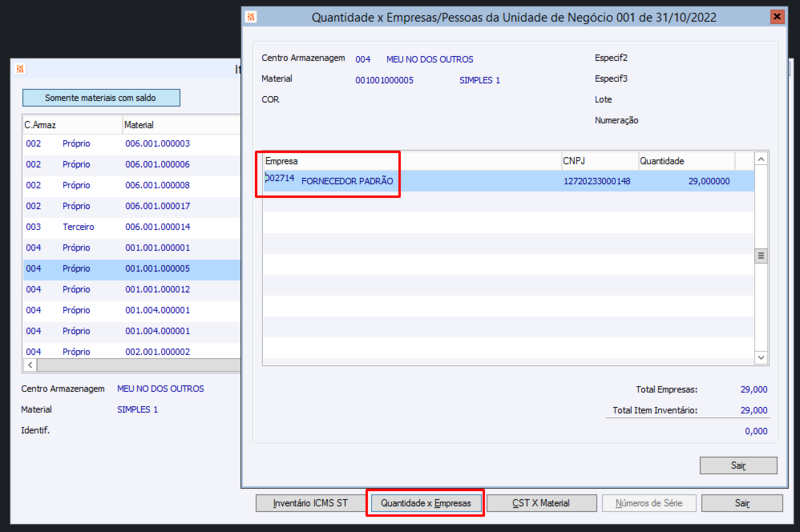Image resolution: width=800 pixels, height=532 pixels.
Task: Click the Numeração label
Action: [x=616, y=120]
